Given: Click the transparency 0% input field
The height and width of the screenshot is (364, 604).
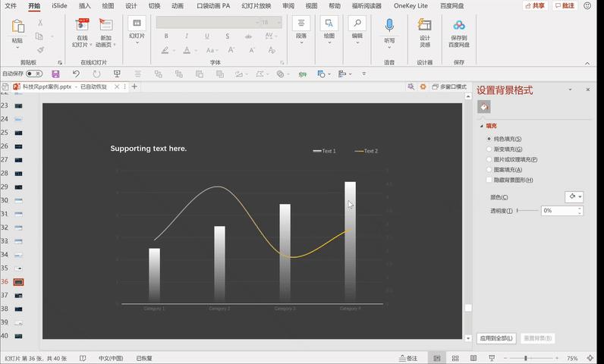Looking at the screenshot, I should (x=559, y=211).
